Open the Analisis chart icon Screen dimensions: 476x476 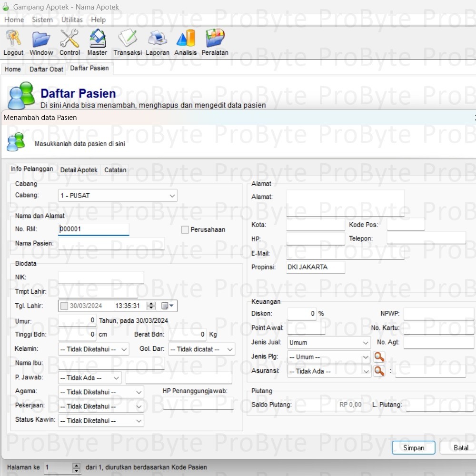(x=185, y=39)
